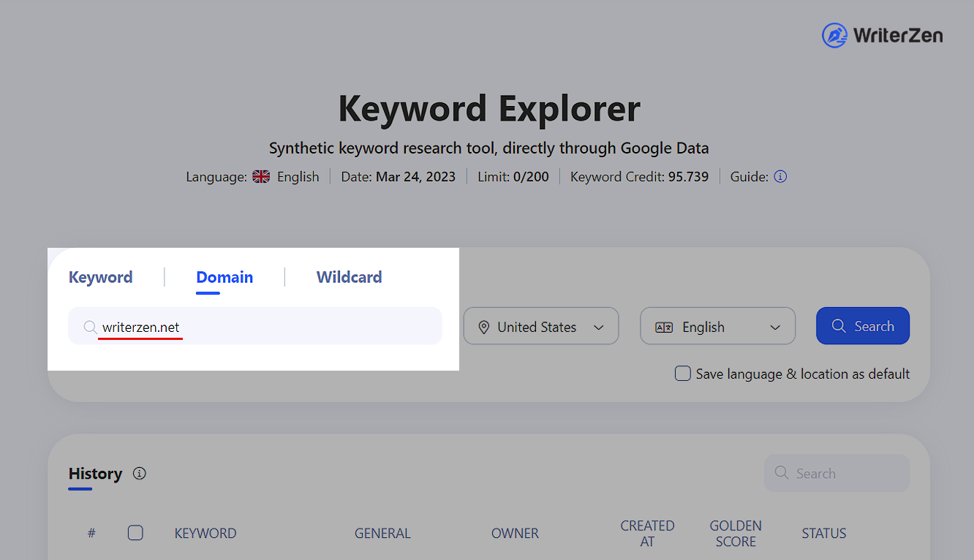The width and height of the screenshot is (974, 560).
Task: Click the OWNER column header
Action: point(515,534)
